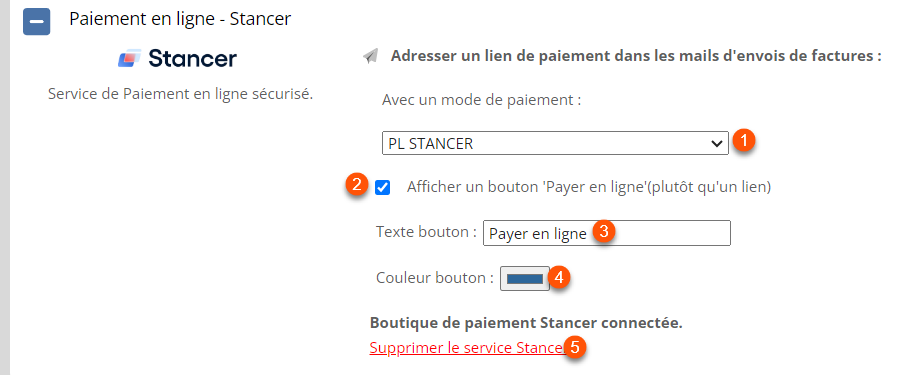Screen dimensions: 899x375
Task: Click the Stancer logo
Action: pos(177,58)
